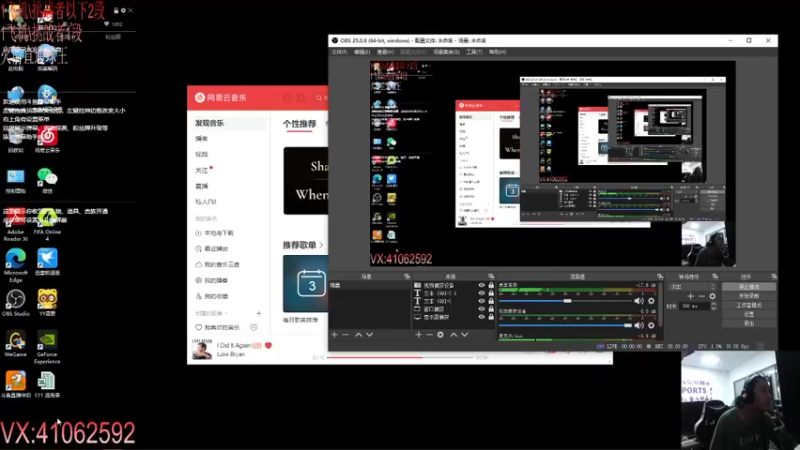Open 发现音乐 Discover Music in sidebar
Image resolution: width=800 pixels, height=450 pixels.
tap(229, 123)
